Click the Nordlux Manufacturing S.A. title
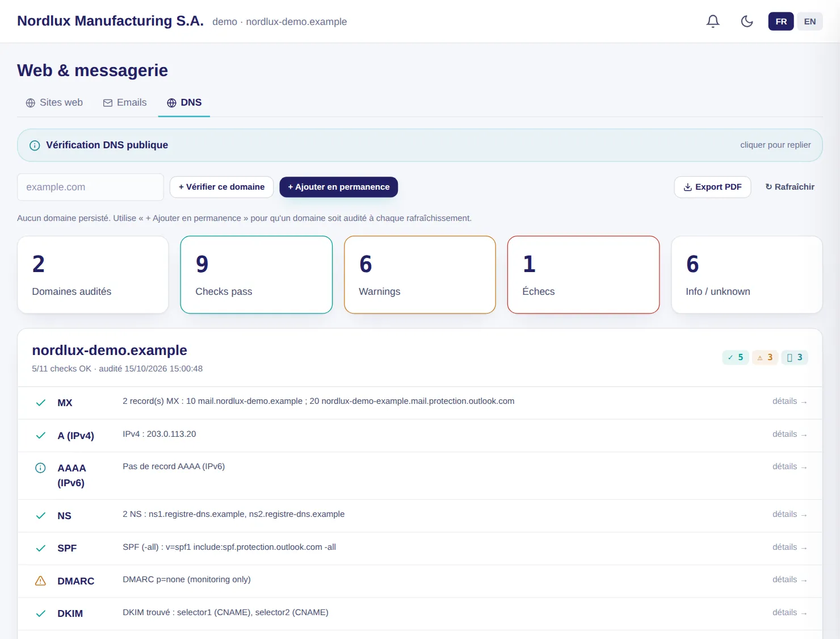Image resolution: width=840 pixels, height=639 pixels. [x=110, y=21]
